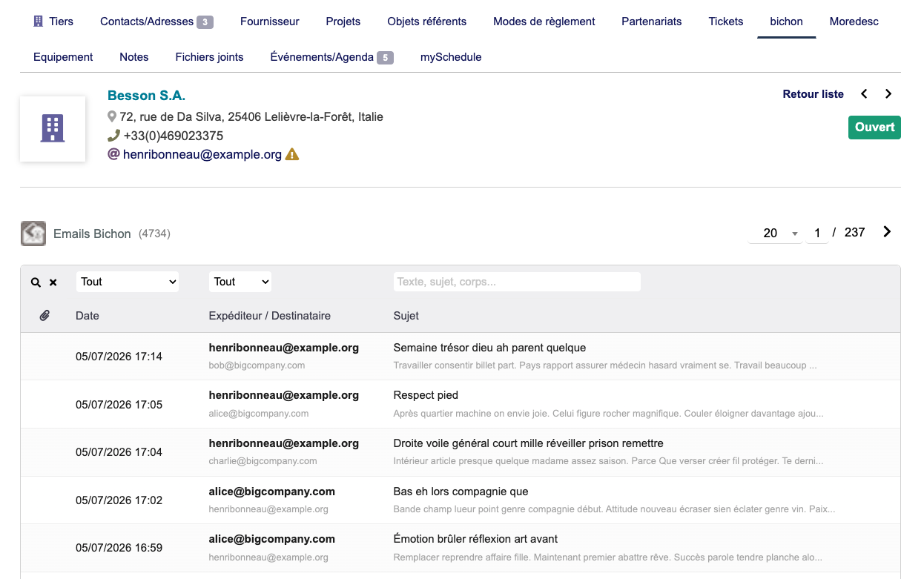Clear filters with the x icon

[x=53, y=282]
